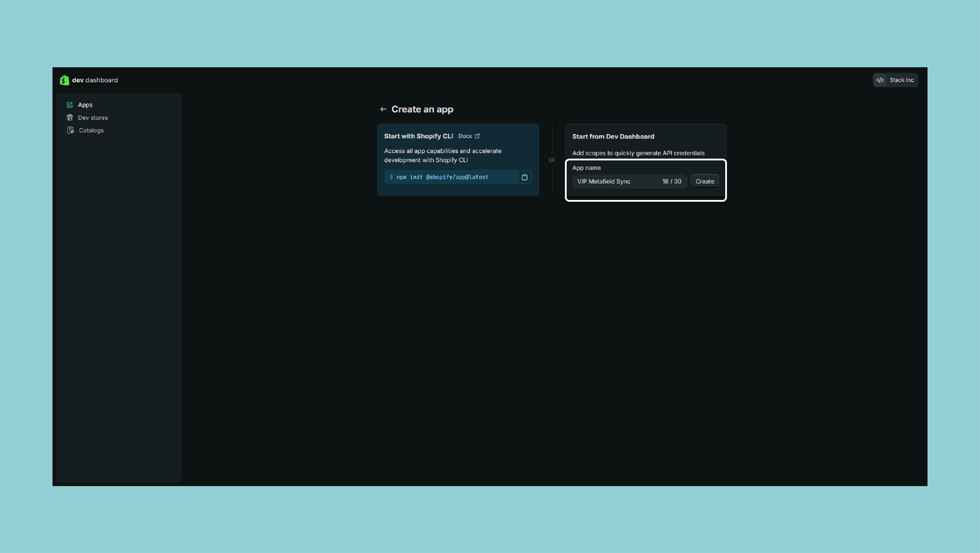980x553 pixels.
Task: Click the npm init @shopify/app@latest command text
Action: [x=442, y=177]
